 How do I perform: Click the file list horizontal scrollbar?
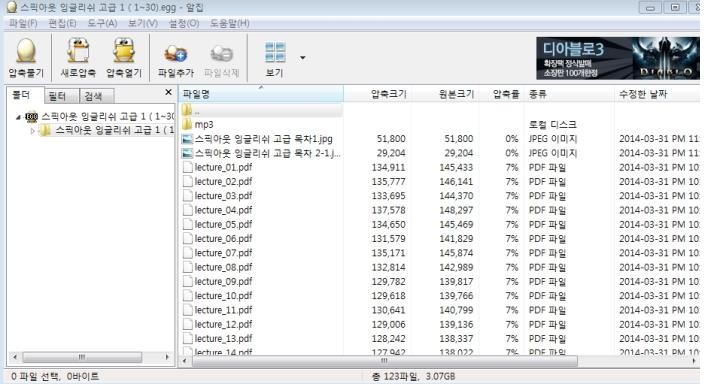pyautogui.click(x=385, y=361)
